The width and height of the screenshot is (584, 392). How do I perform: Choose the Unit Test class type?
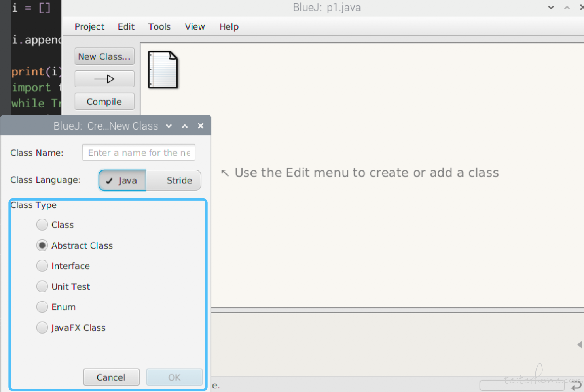coord(42,286)
